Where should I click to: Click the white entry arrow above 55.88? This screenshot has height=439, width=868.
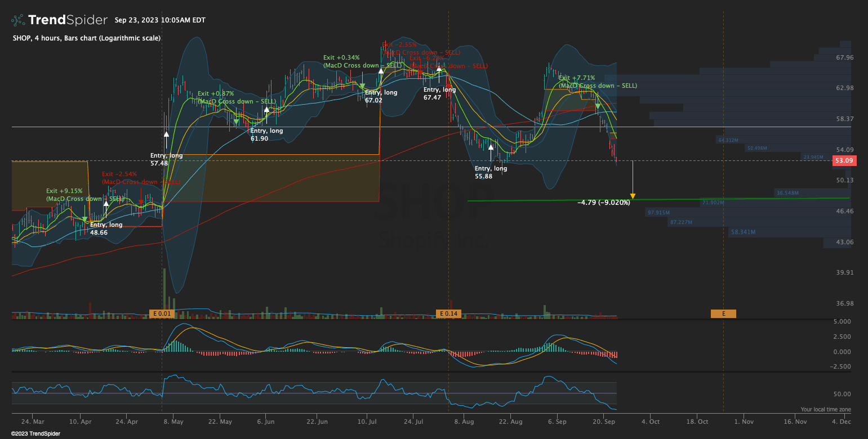click(x=491, y=147)
